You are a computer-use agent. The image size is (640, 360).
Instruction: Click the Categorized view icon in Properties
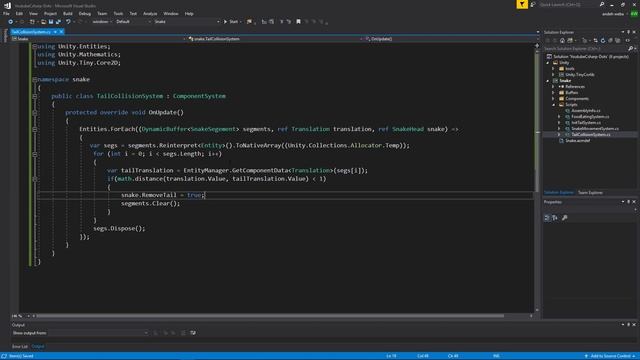[x=547, y=218]
